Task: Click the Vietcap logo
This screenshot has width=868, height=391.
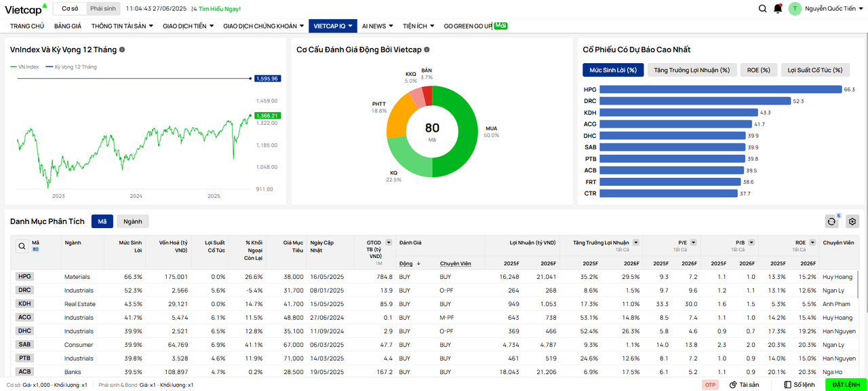Action: 26,9
